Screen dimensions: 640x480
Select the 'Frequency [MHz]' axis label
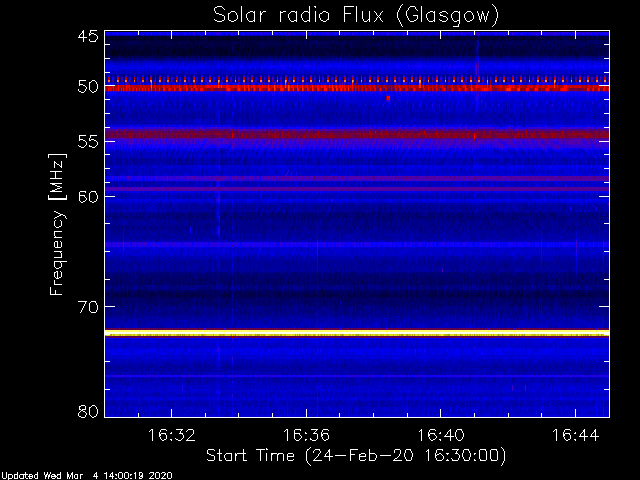coord(57,224)
